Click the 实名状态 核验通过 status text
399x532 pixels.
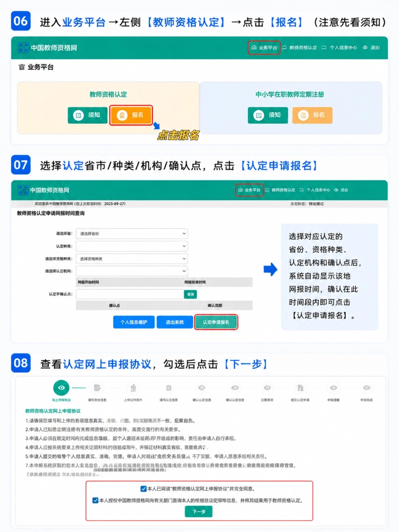tap(307, 204)
